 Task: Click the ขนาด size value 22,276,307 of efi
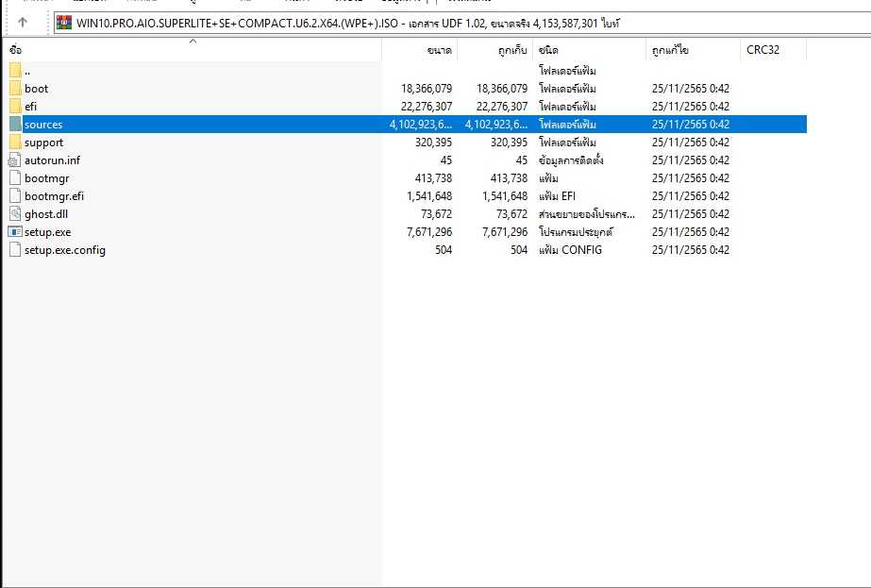pyautogui.click(x=427, y=106)
